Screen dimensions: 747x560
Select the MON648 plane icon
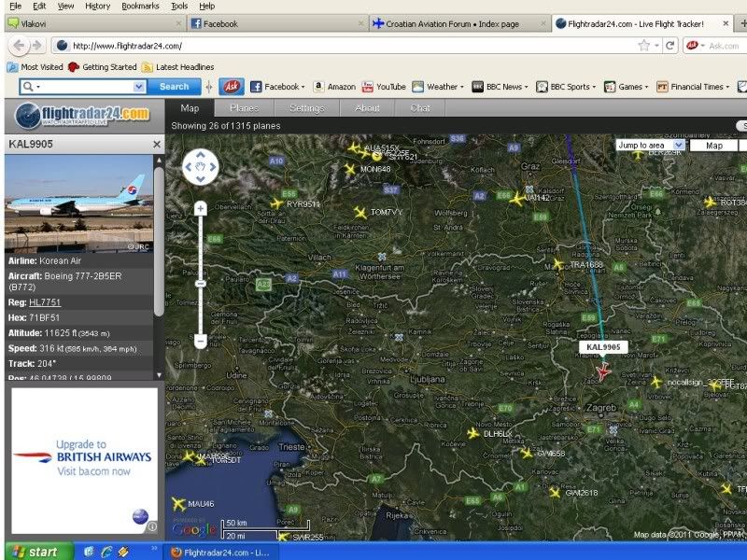click(350, 169)
